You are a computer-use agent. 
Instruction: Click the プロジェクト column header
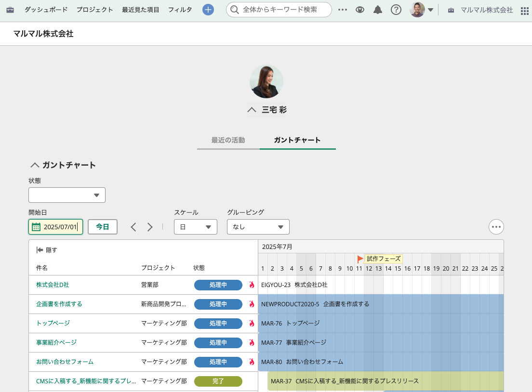pyautogui.click(x=158, y=268)
